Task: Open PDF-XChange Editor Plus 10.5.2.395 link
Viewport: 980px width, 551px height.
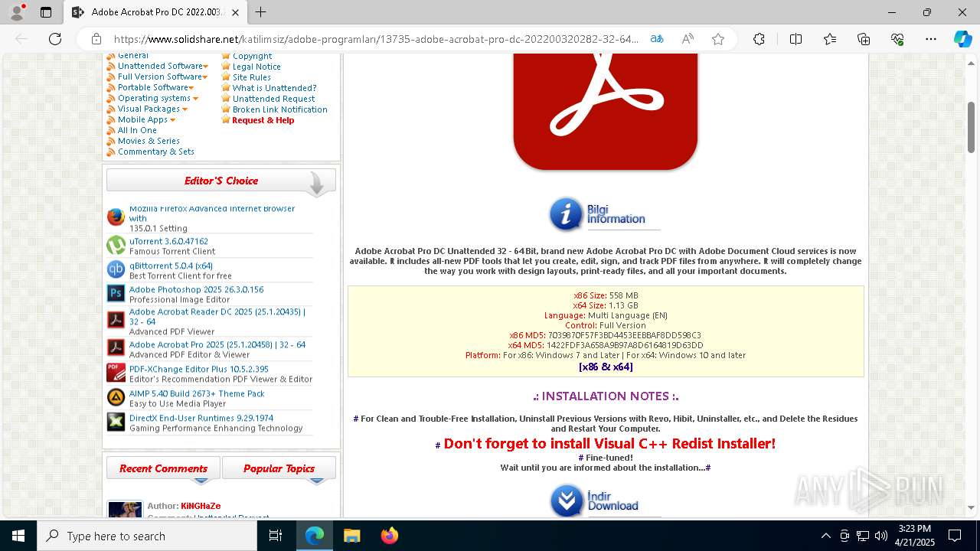Action: click(199, 370)
